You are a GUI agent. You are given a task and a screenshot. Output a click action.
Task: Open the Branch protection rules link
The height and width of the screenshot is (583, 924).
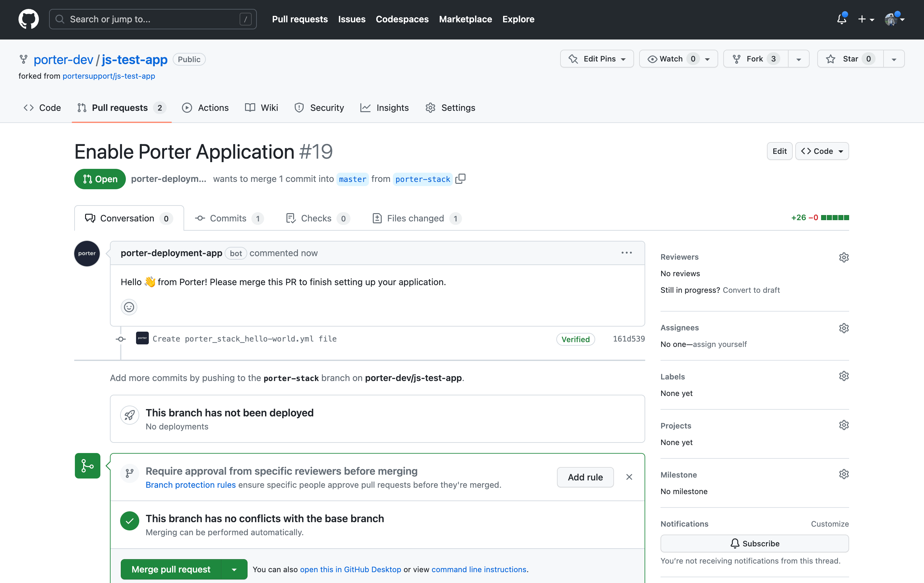coord(190,485)
